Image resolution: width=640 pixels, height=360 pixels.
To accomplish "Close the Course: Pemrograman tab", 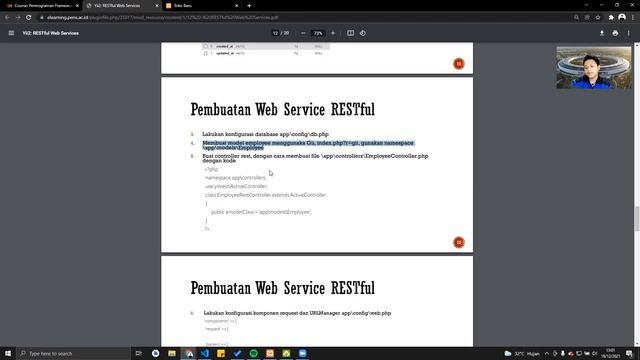I will 77,6.
